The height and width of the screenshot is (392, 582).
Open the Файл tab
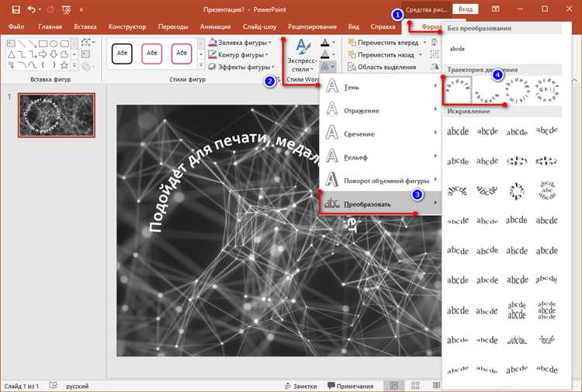click(16, 26)
